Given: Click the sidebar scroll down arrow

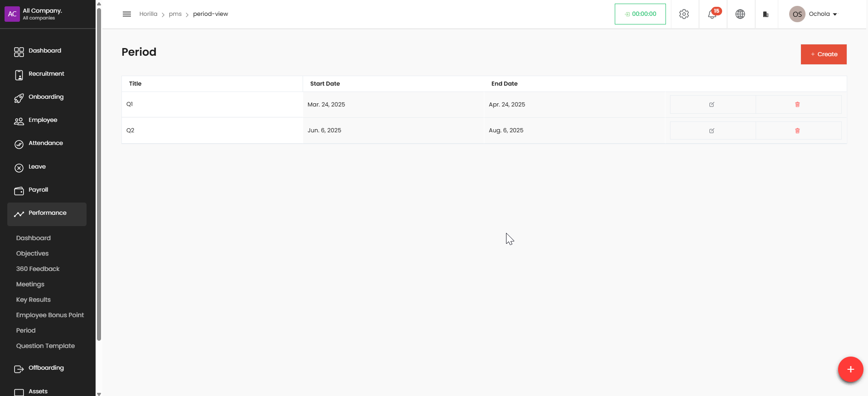Looking at the screenshot, I should point(99,394).
